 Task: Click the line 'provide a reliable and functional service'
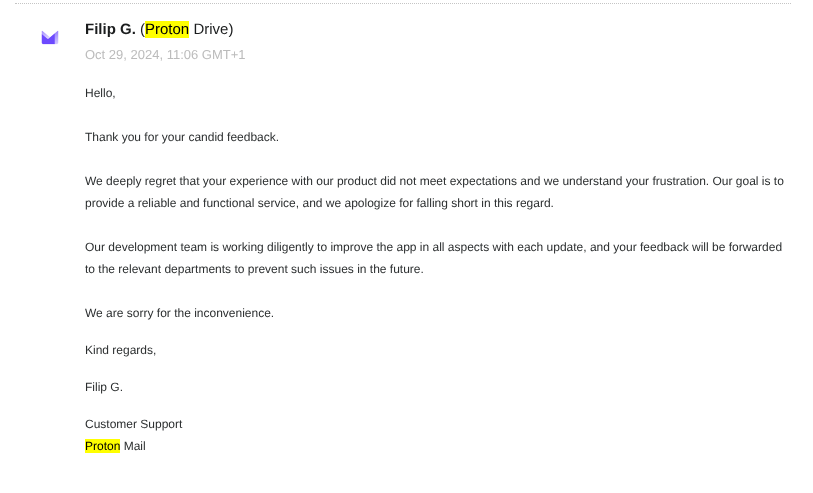click(x=319, y=203)
